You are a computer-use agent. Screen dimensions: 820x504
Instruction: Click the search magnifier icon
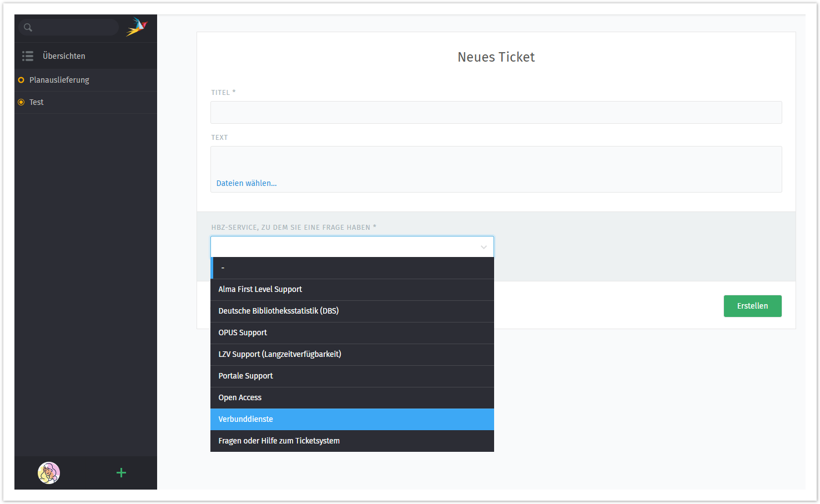28,27
